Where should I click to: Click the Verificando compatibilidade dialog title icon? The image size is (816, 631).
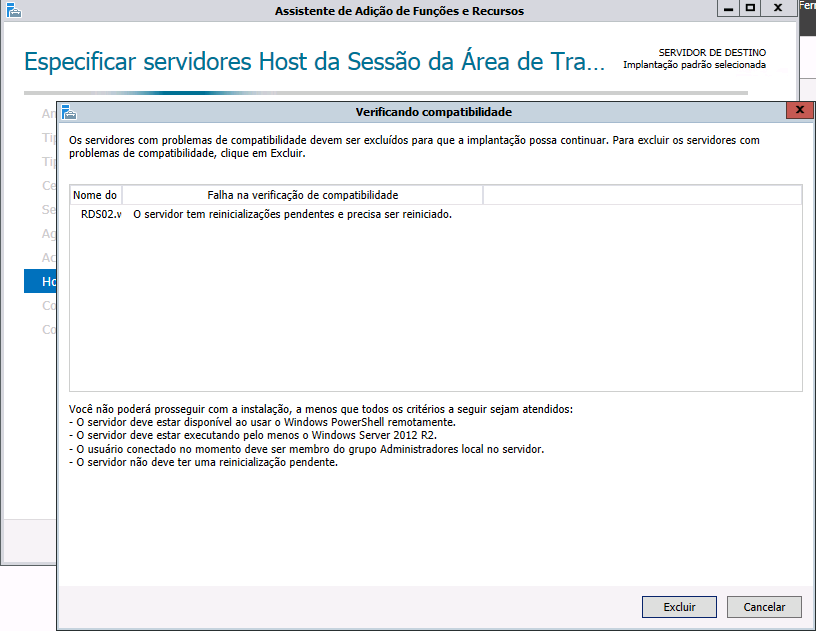(x=68, y=112)
